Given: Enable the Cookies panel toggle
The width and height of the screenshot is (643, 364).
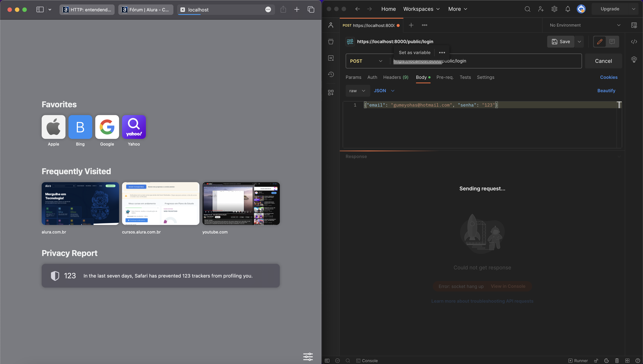Looking at the screenshot, I should click(609, 77).
